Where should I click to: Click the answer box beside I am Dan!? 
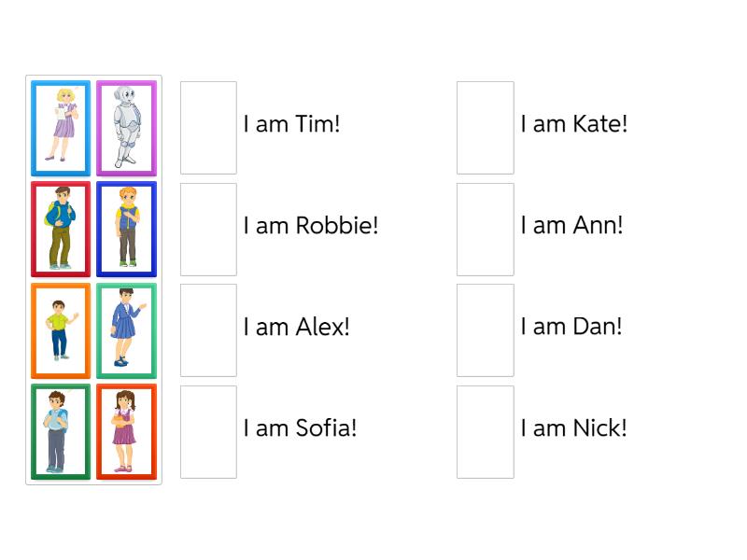click(485, 330)
